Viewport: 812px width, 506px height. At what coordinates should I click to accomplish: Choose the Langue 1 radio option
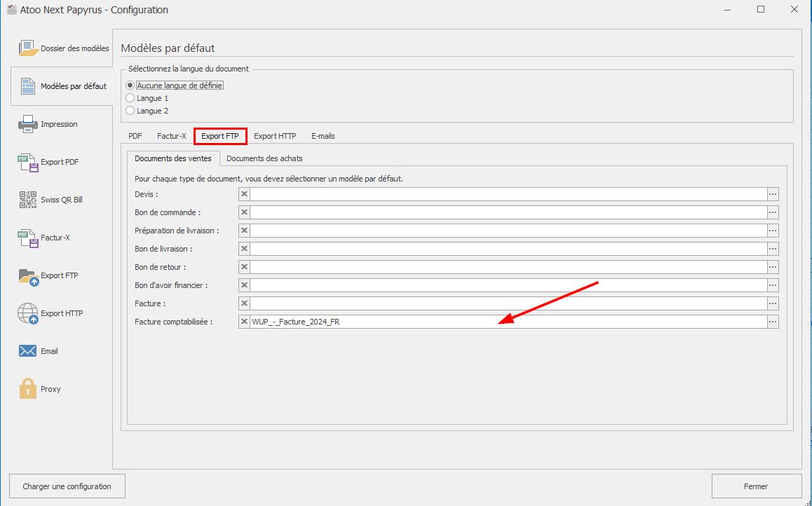[x=130, y=98]
